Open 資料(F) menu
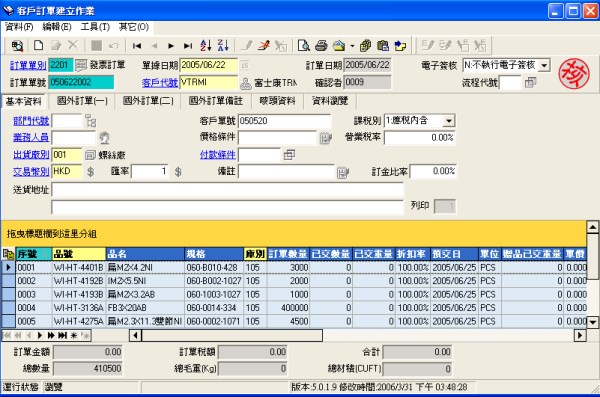Viewport: 600px width, 397px height. [x=20, y=27]
